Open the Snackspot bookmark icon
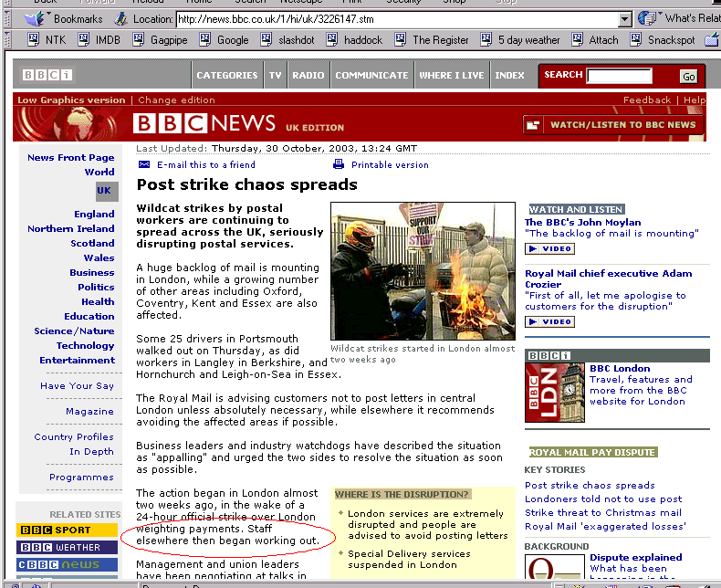 click(x=636, y=39)
